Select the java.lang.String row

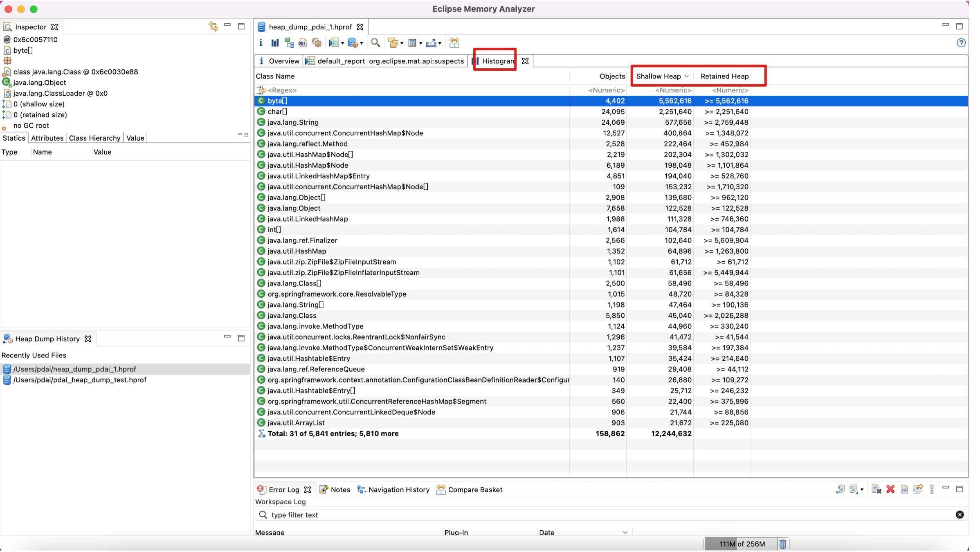coord(293,122)
